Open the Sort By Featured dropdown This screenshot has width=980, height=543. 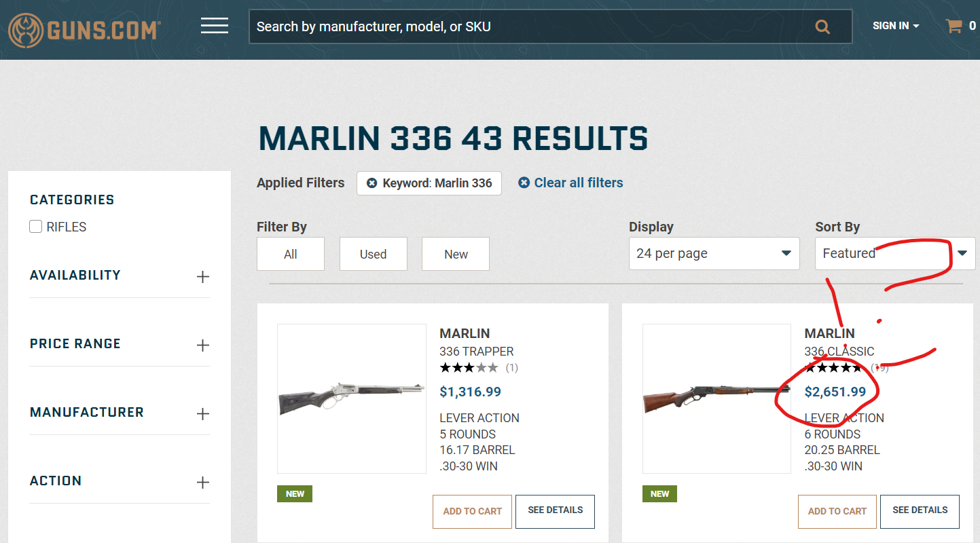pyautogui.click(x=895, y=253)
